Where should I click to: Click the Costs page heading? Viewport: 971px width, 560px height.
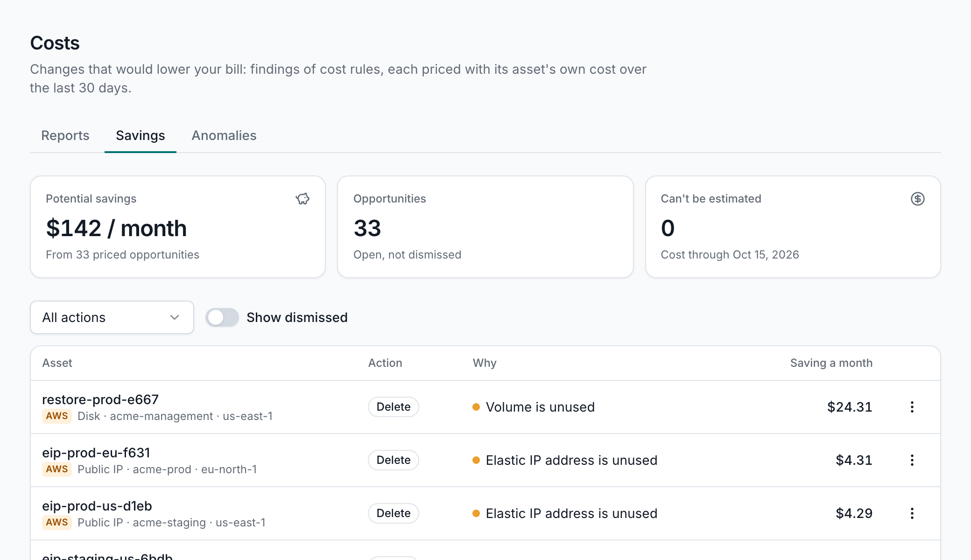[55, 43]
